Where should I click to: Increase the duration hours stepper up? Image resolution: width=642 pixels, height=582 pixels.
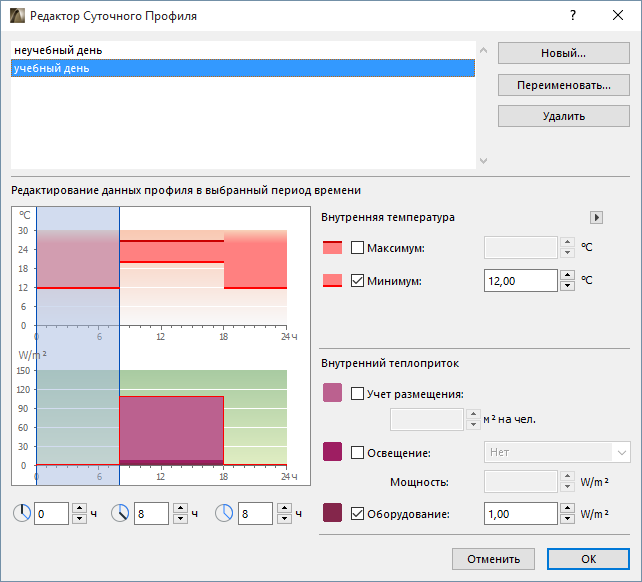(284, 508)
